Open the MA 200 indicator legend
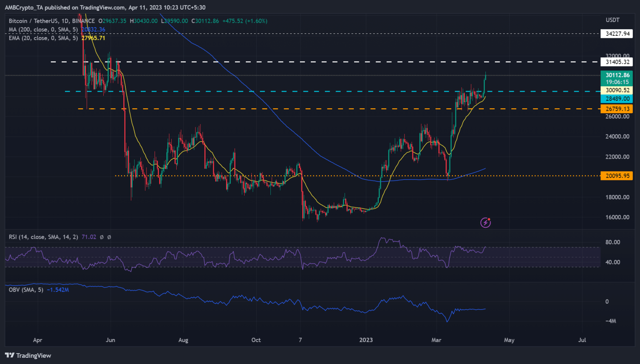This screenshot has width=640, height=364. click(43, 30)
